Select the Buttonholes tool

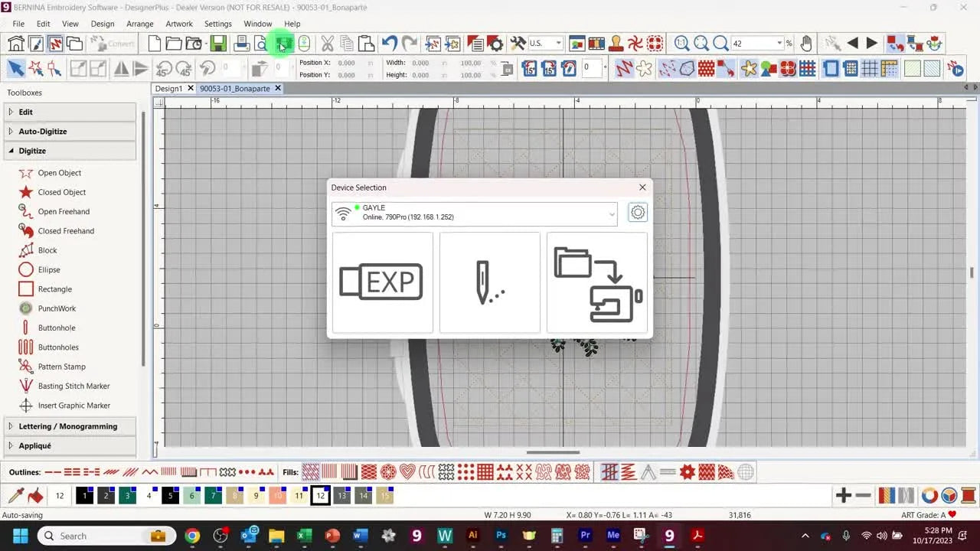pos(49,347)
